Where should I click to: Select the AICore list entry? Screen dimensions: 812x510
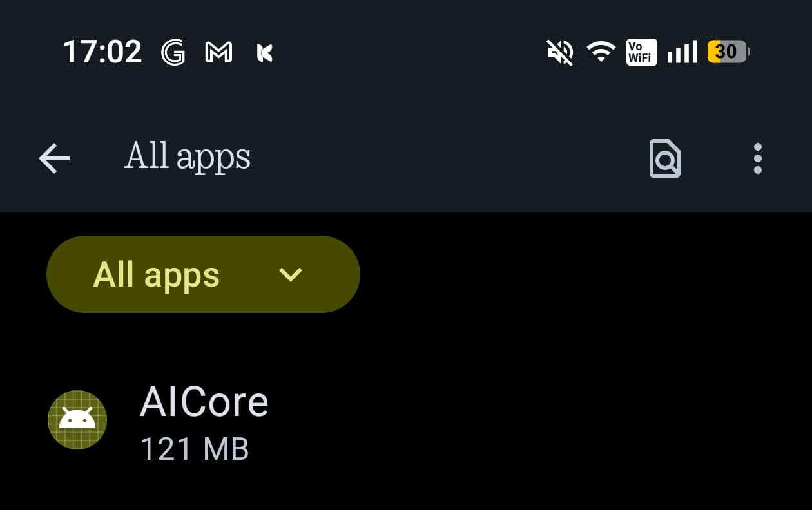pos(406,422)
